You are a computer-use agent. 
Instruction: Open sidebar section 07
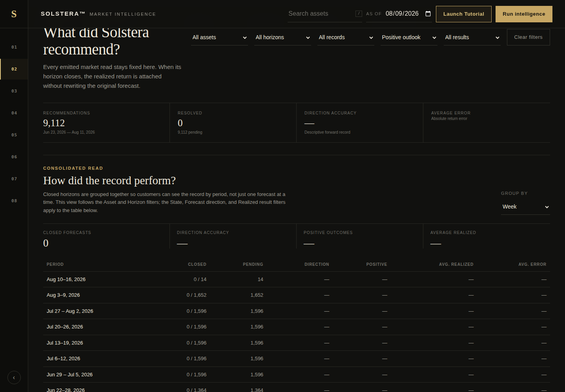[14, 179]
